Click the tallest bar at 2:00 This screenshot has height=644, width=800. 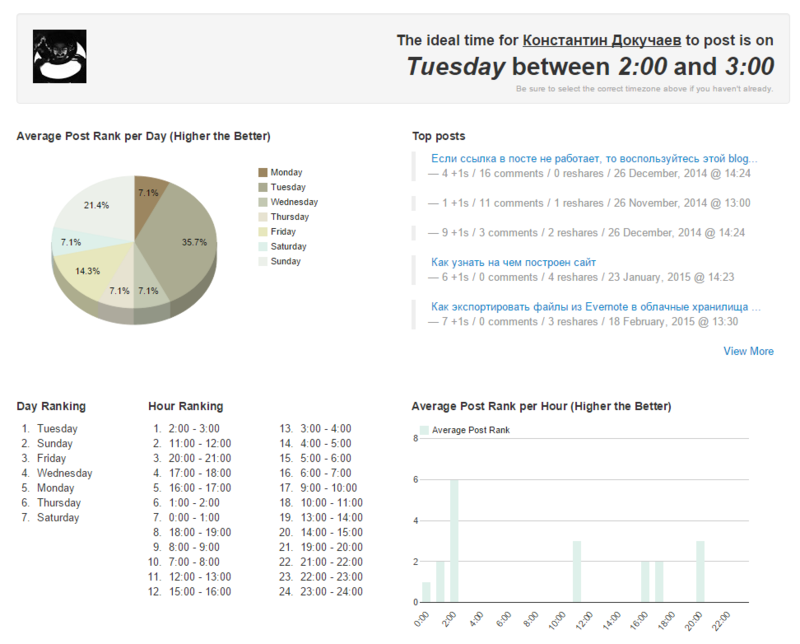[x=454, y=541]
